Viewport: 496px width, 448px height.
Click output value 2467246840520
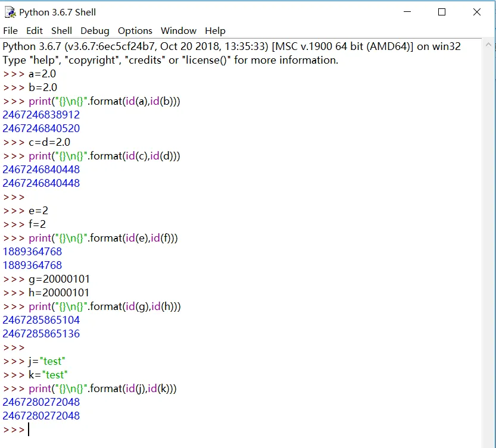41,129
